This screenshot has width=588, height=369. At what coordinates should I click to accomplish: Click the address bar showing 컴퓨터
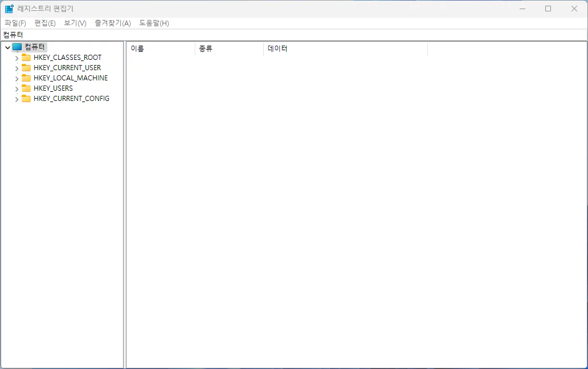pyautogui.click(x=294, y=35)
